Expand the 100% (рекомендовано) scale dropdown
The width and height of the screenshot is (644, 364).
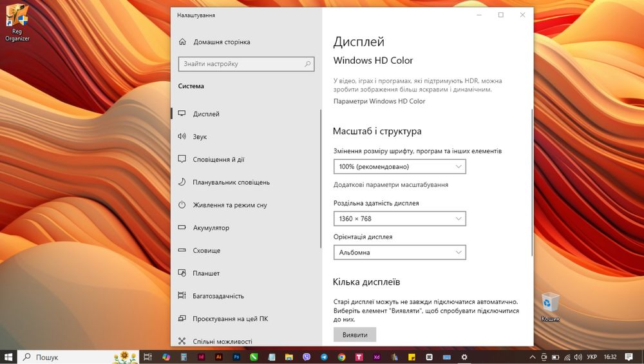click(400, 166)
